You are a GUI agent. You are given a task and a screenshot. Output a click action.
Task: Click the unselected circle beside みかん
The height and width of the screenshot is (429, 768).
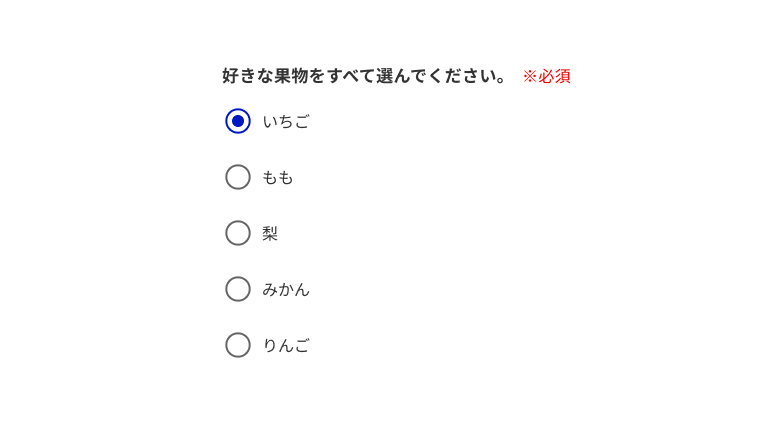(238, 289)
